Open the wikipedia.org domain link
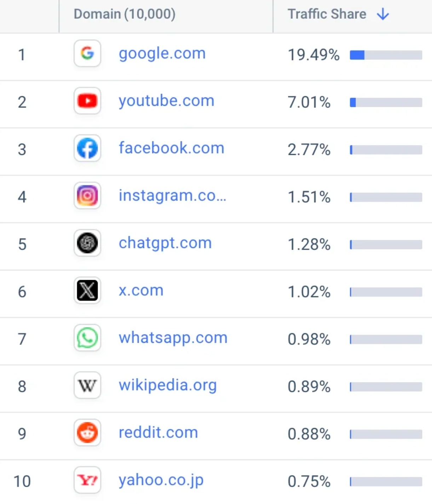The image size is (432, 504). (168, 386)
